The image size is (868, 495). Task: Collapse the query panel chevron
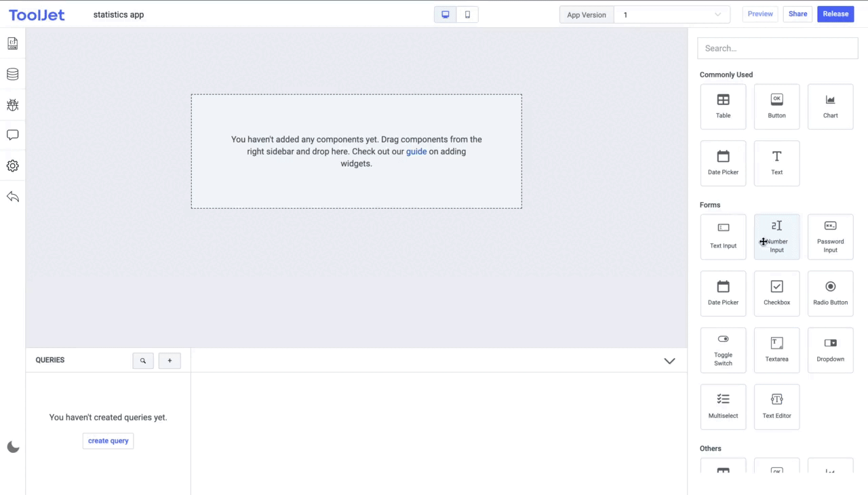point(669,361)
